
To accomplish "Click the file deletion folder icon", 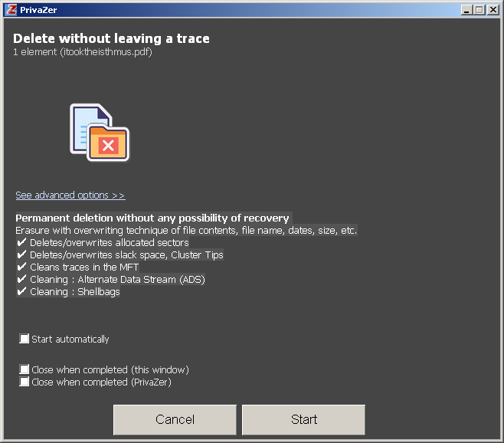I will pos(100,133).
